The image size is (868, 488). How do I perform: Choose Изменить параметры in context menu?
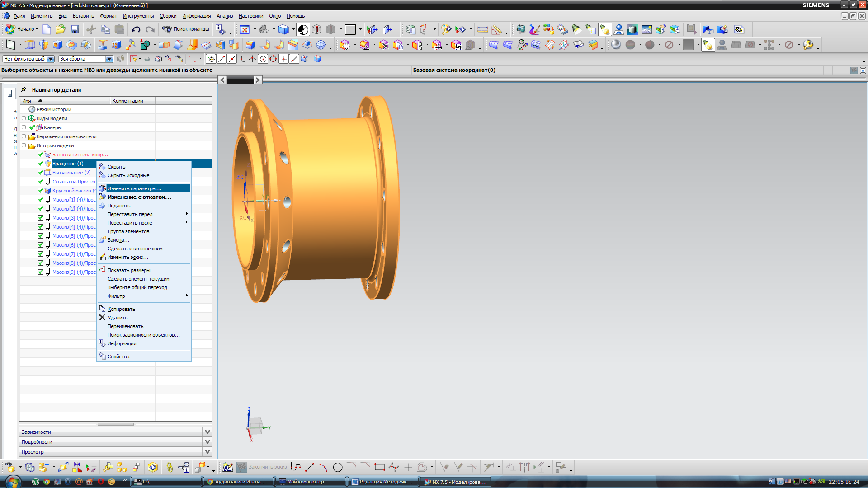point(134,188)
